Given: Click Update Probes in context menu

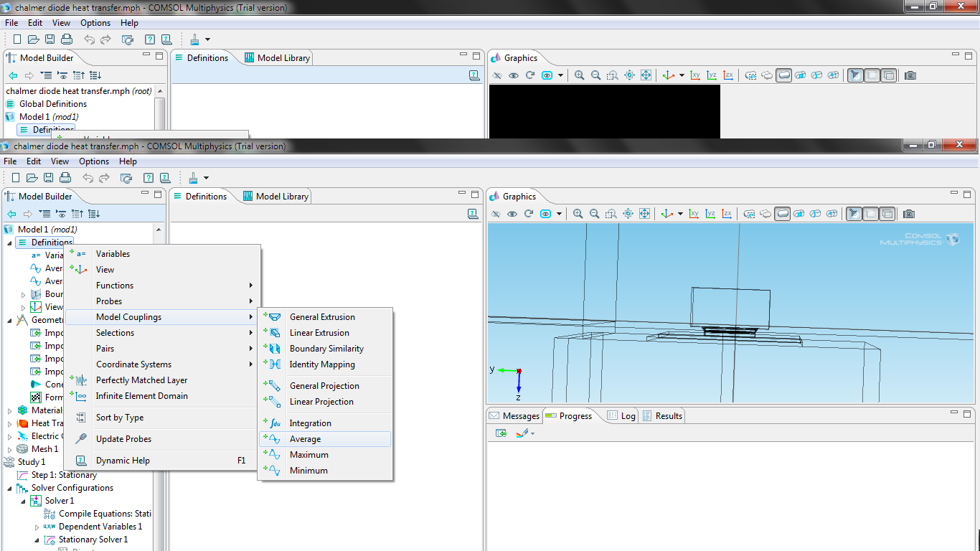Looking at the screenshot, I should click(162, 439).
